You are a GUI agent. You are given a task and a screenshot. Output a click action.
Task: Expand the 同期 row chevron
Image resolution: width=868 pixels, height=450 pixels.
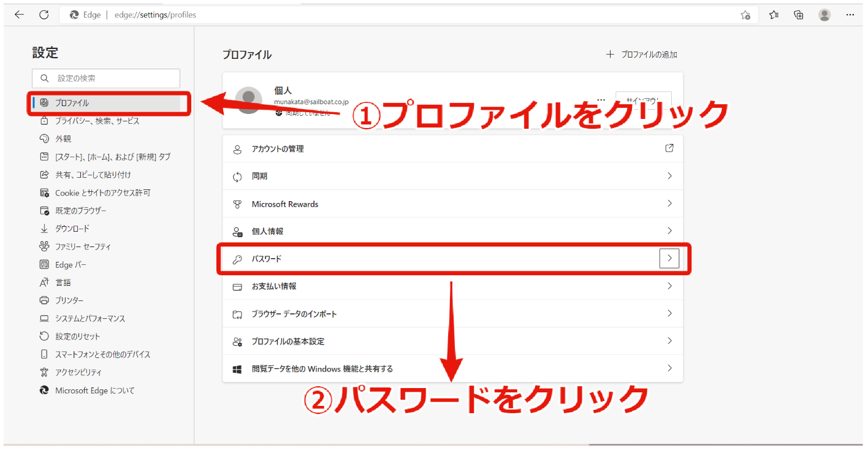tap(669, 176)
